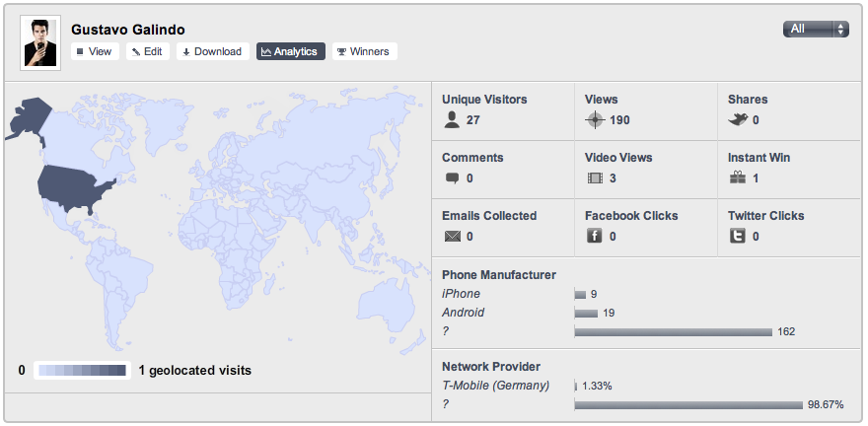868x426 pixels.
Task: Click the geolocated visits color scale
Action: [x=82, y=370]
